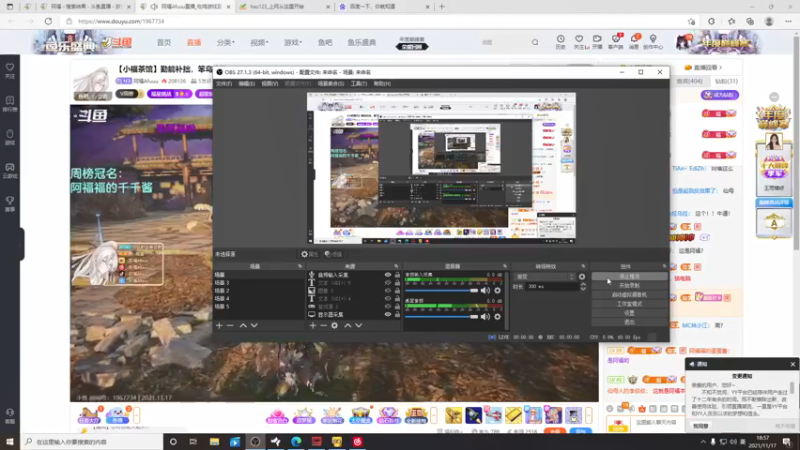This screenshot has width=800, height=450.
Task: Toggle visibility of 文本 (GDI+) 4 source
Action: click(x=388, y=298)
